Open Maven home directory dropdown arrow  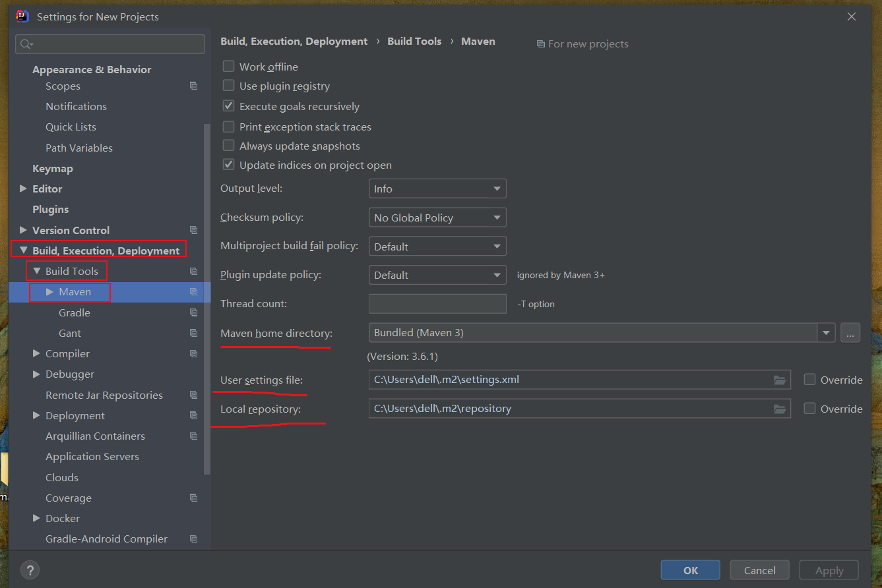(x=826, y=333)
